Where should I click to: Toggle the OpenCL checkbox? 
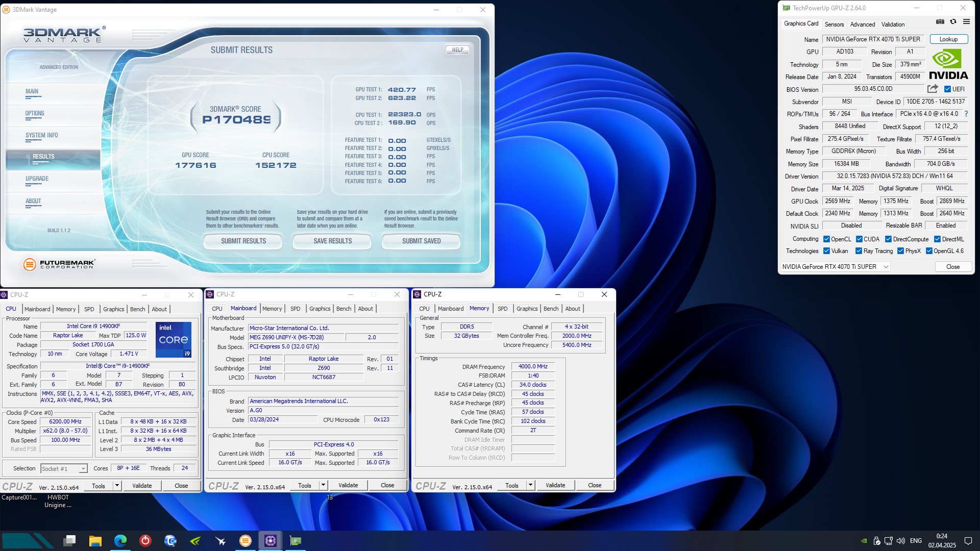(x=826, y=239)
